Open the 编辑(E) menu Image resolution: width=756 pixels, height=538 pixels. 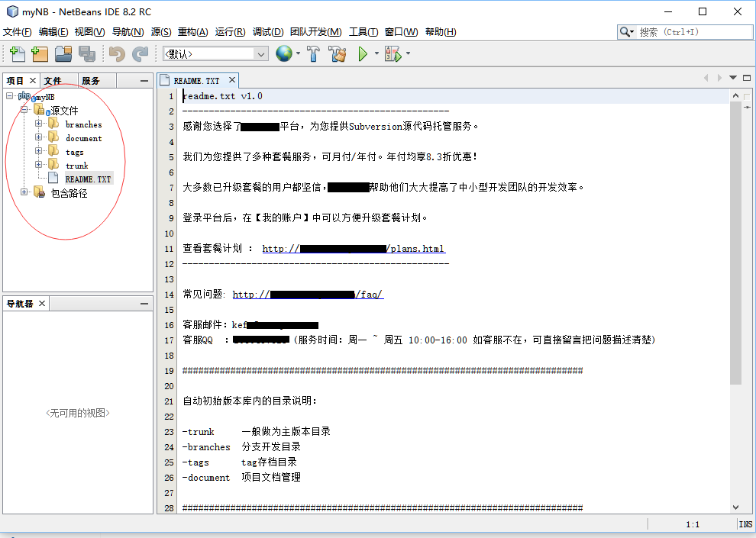point(53,32)
